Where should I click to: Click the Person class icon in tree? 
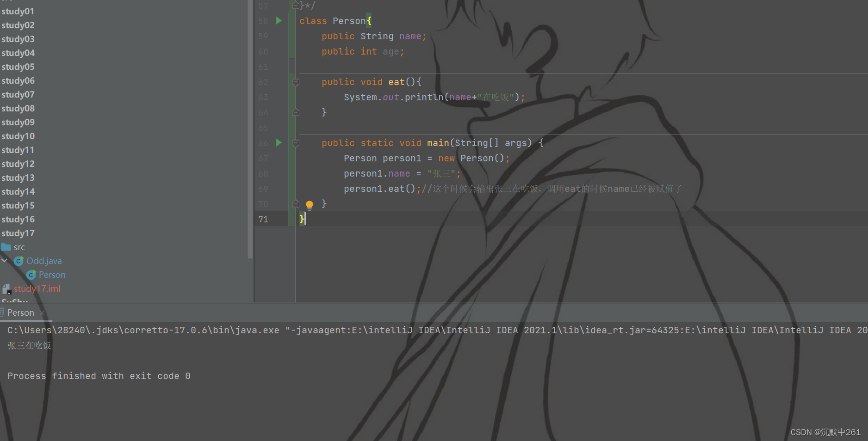click(x=31, y=275)
